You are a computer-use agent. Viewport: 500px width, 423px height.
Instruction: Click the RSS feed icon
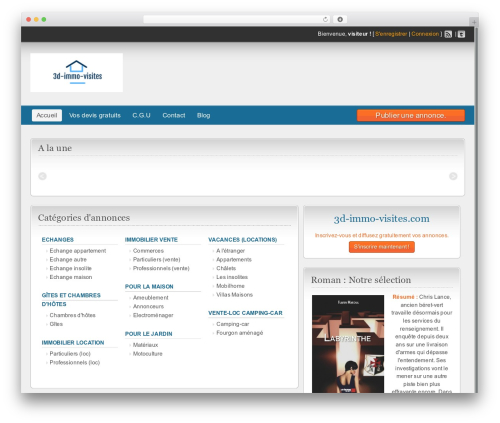pos(448,34)
